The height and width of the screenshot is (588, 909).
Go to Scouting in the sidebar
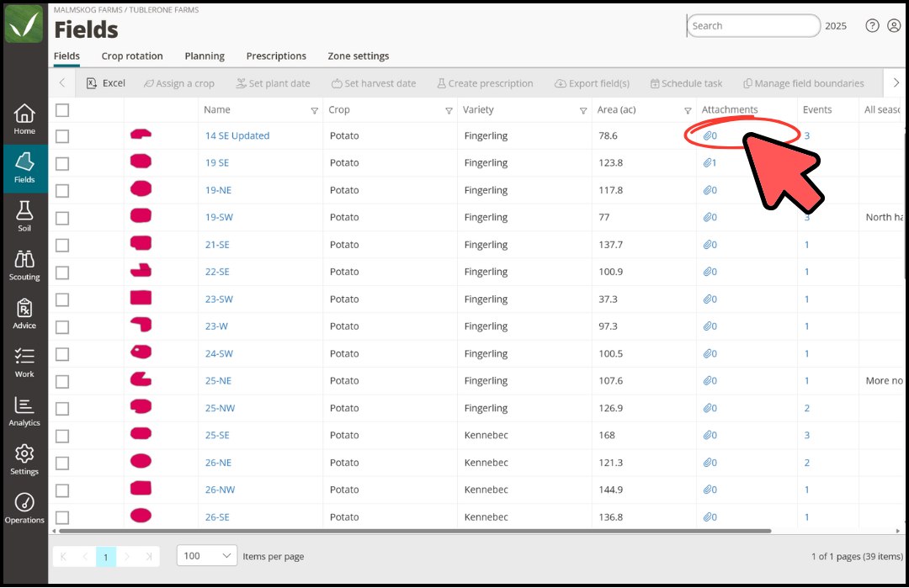(x=24, y=265)
